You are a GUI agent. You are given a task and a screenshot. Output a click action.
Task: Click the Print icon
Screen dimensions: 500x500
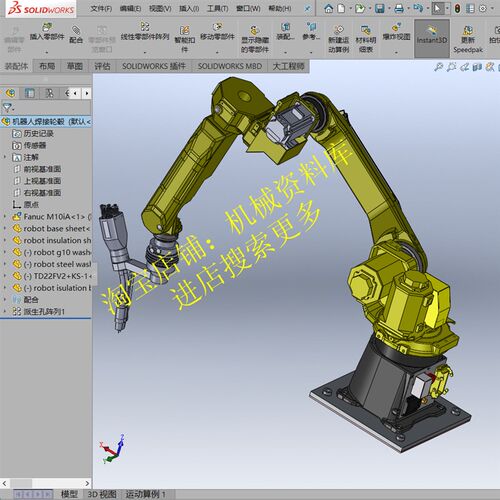pos(399,8)
